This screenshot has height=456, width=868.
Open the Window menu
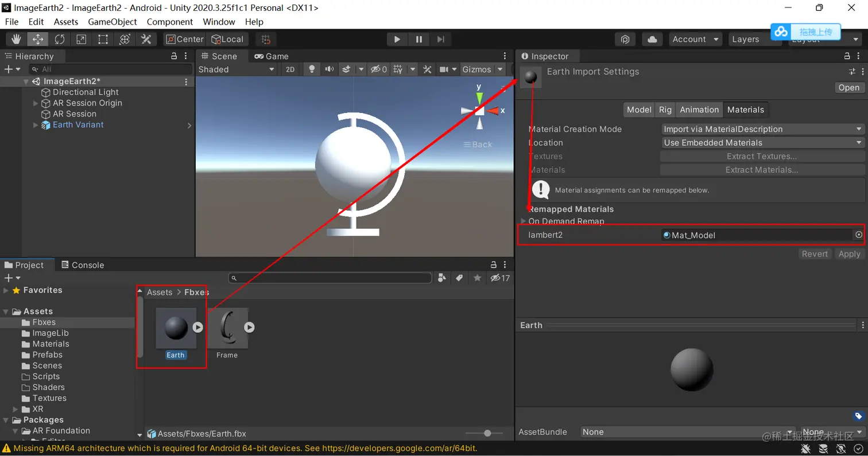point(219,22)
